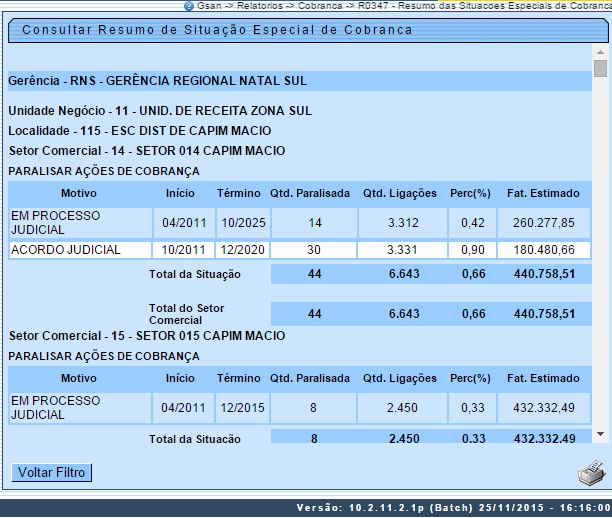
Task: Click the printer icon to print report
Action: (591, 473)
